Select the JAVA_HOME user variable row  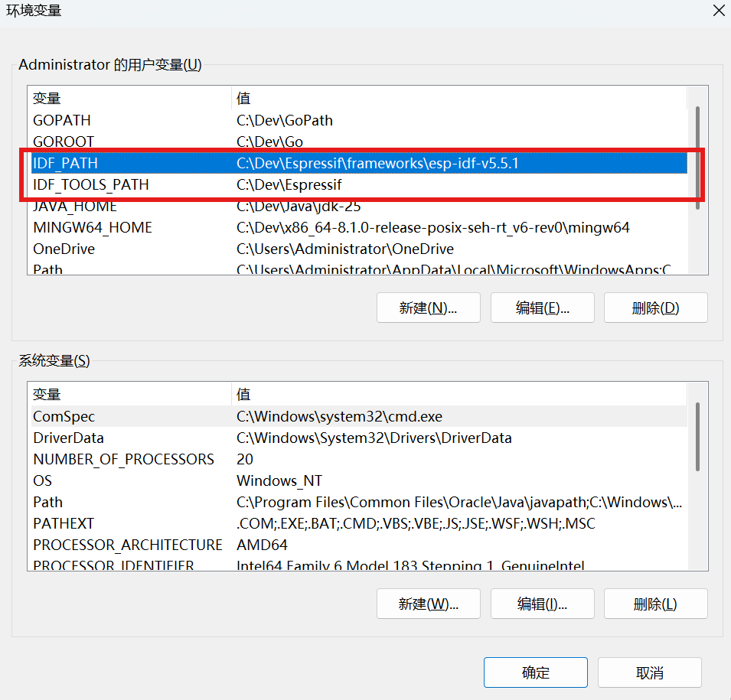74,207
